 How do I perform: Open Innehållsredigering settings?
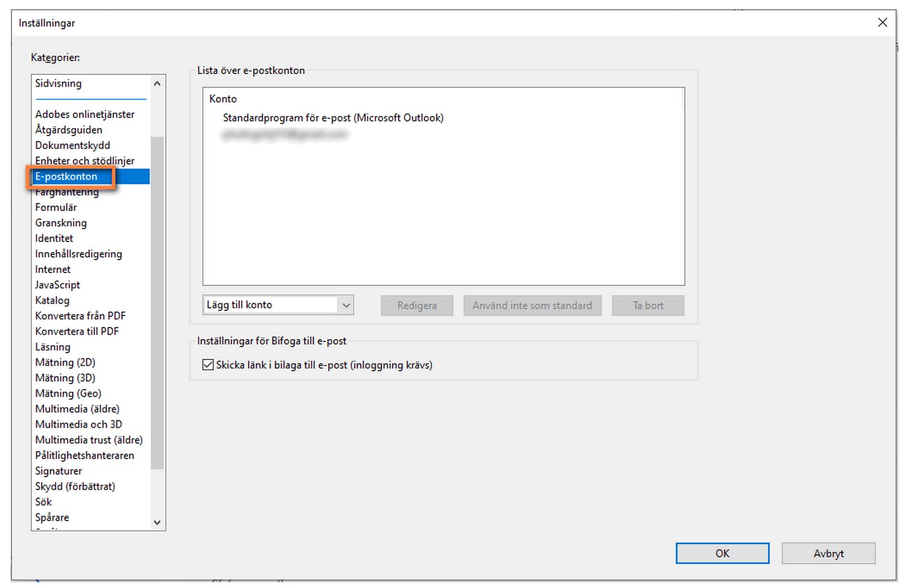[x=79, y=254]
